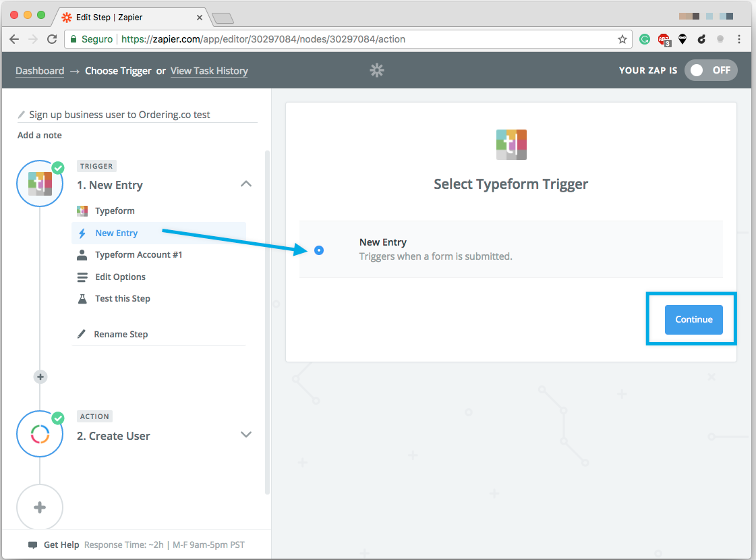Expand the 2. Create User action step
The width and height of the screenshot is (756, 560).
coord(246,435)
